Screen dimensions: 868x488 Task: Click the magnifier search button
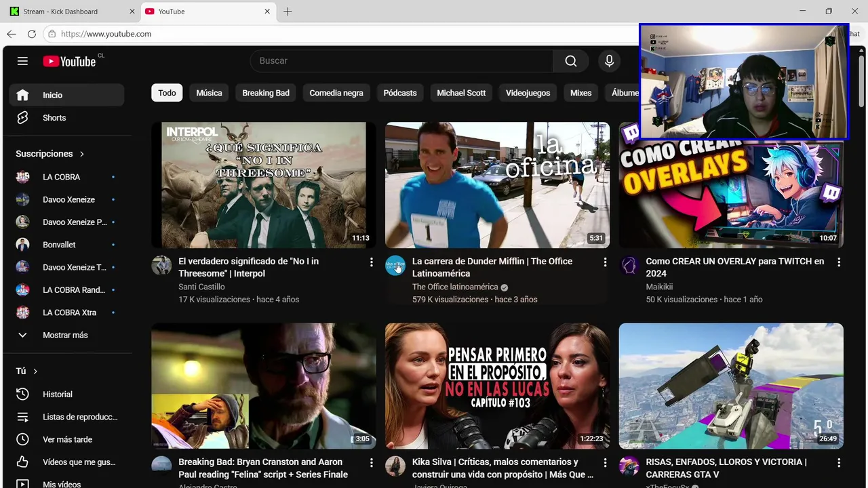click(571, 61)
